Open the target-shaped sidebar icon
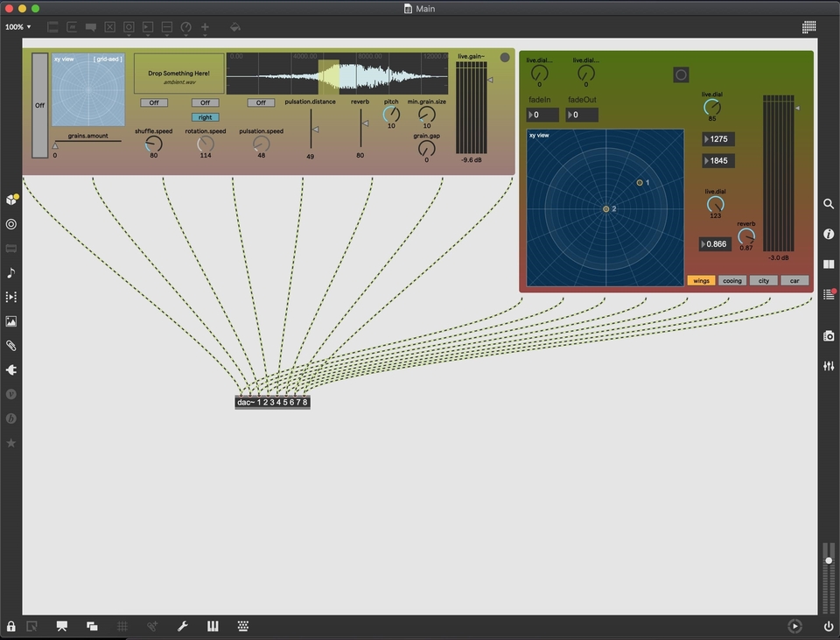 [x=11, y=224]
